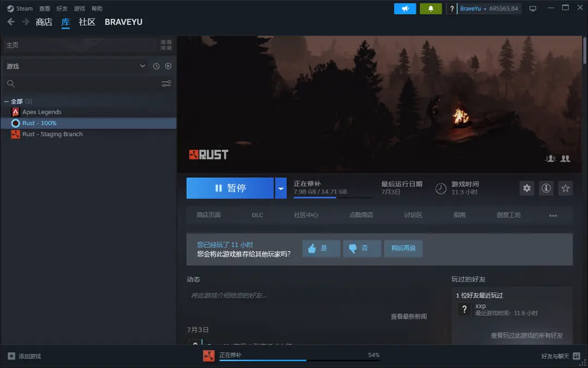Viewport: 588px width, 368px height.
Task: Click the playtime clock icon
Action: [440, 188]
